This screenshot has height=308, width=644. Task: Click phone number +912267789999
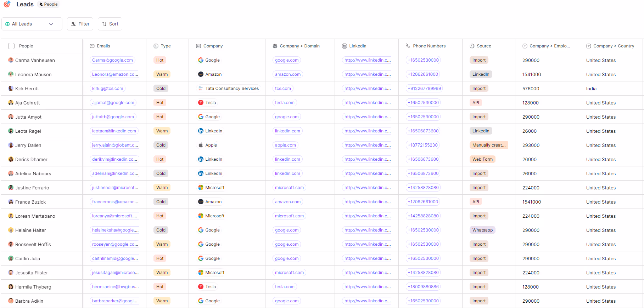(424, 89)
